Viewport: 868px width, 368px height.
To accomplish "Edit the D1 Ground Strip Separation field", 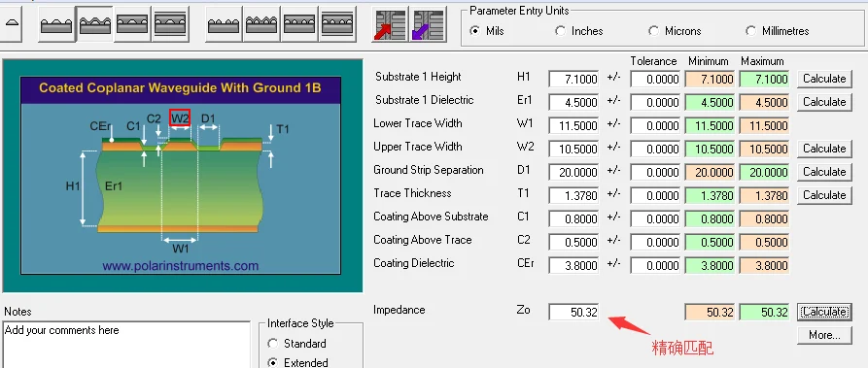I will 573,172.
